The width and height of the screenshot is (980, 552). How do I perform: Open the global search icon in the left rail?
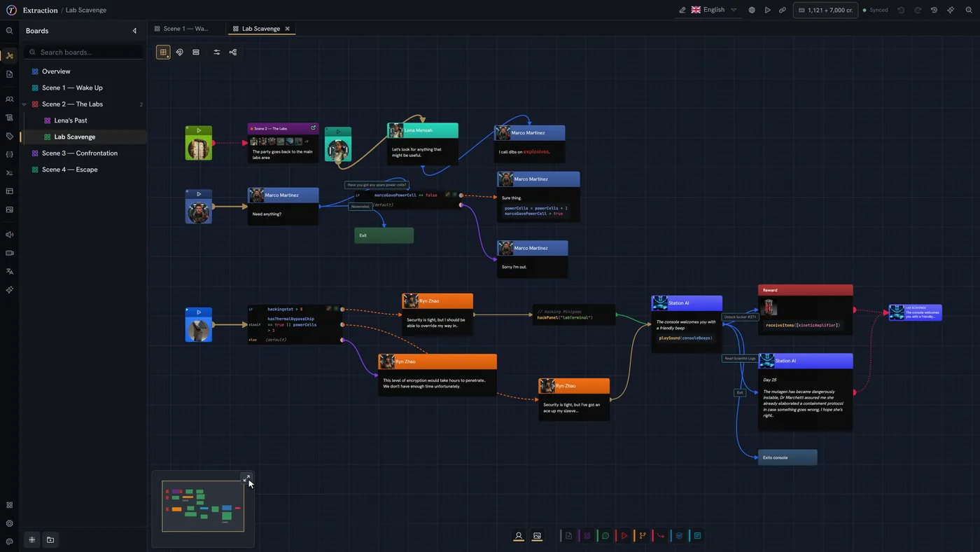[9, 31]
